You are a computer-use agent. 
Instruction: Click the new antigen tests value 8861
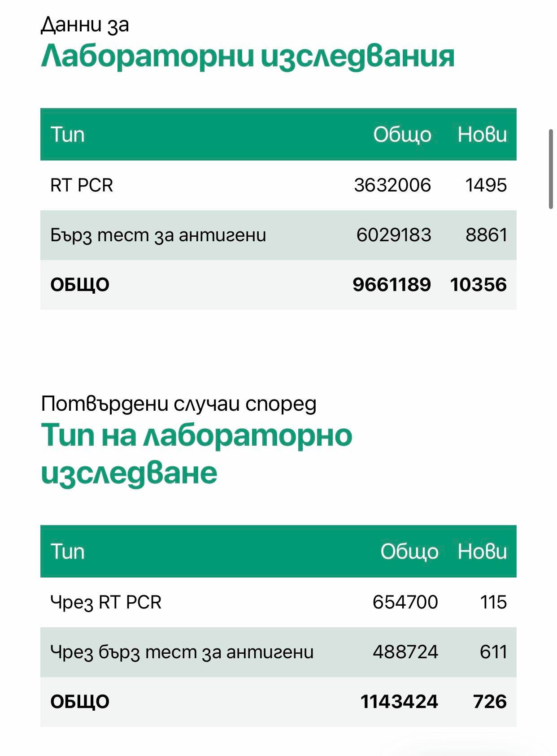(x=486, y=235)
